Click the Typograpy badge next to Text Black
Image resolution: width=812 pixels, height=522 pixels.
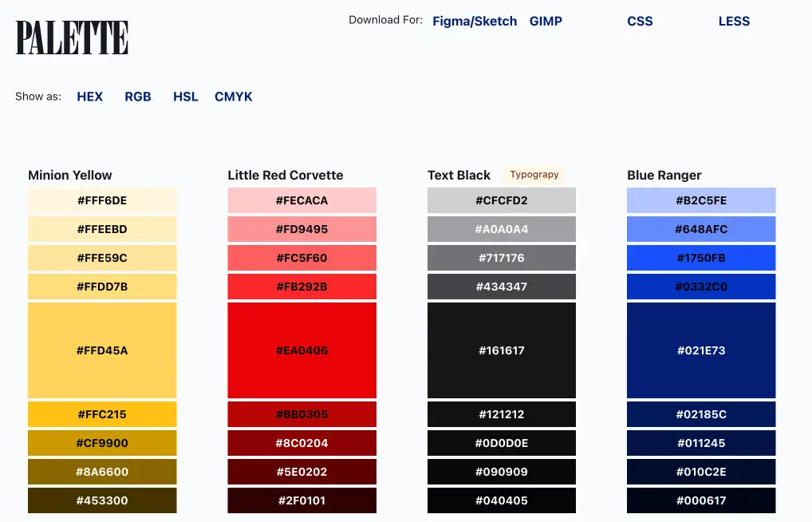pos(534,174)
